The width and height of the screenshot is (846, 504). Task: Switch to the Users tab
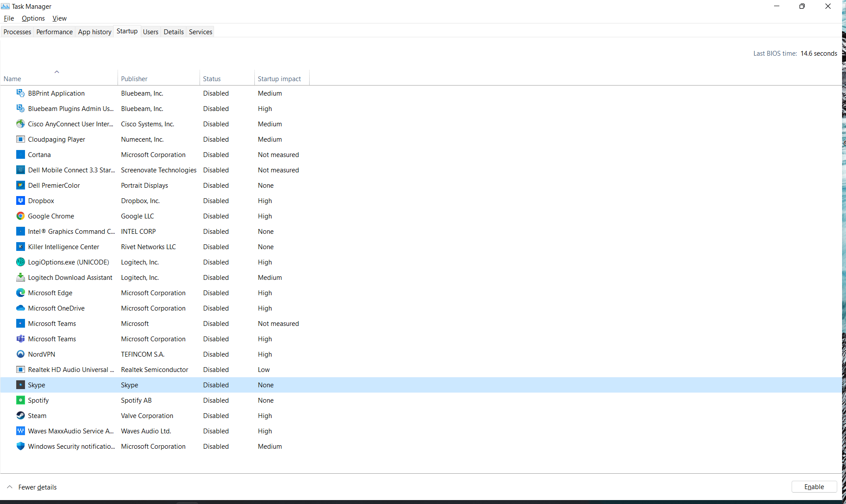pyautogui.click(x=150, y=32)
